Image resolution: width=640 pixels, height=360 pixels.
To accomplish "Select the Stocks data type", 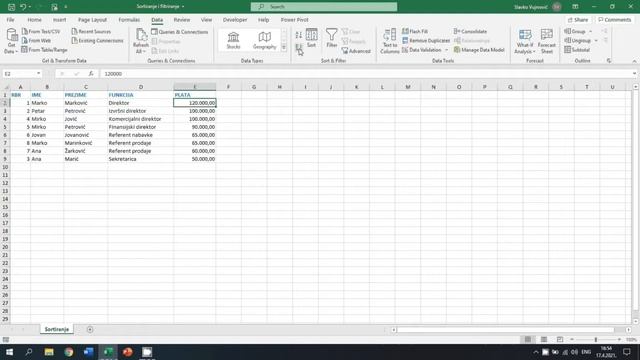I will [233, 40].
